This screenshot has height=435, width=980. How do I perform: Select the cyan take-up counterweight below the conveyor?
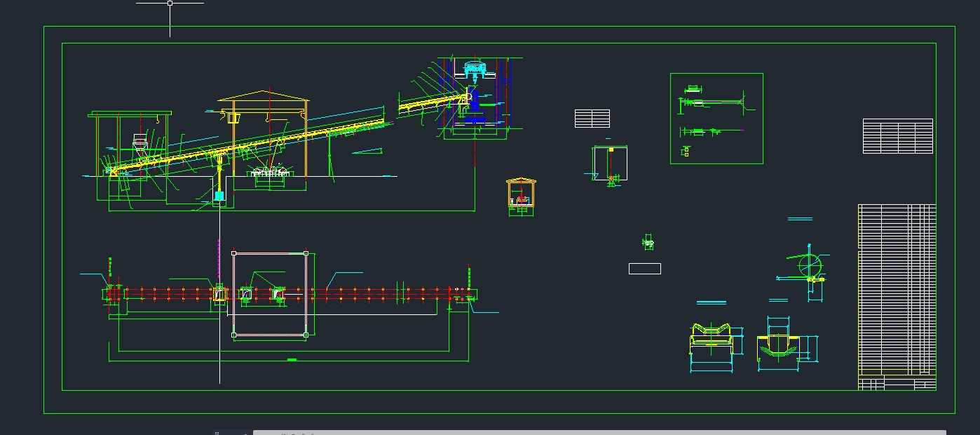point(219,196)
